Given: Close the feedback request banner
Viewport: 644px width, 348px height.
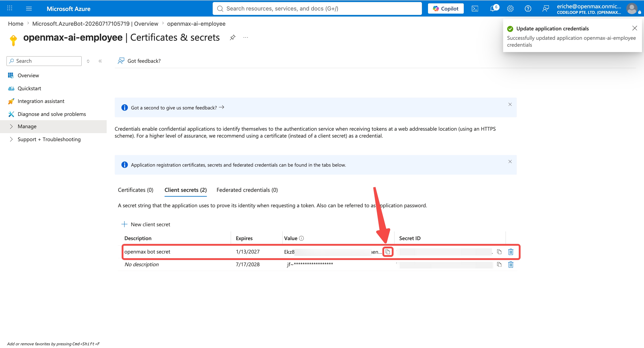Looking at the screenshot, I should point(510,104).
